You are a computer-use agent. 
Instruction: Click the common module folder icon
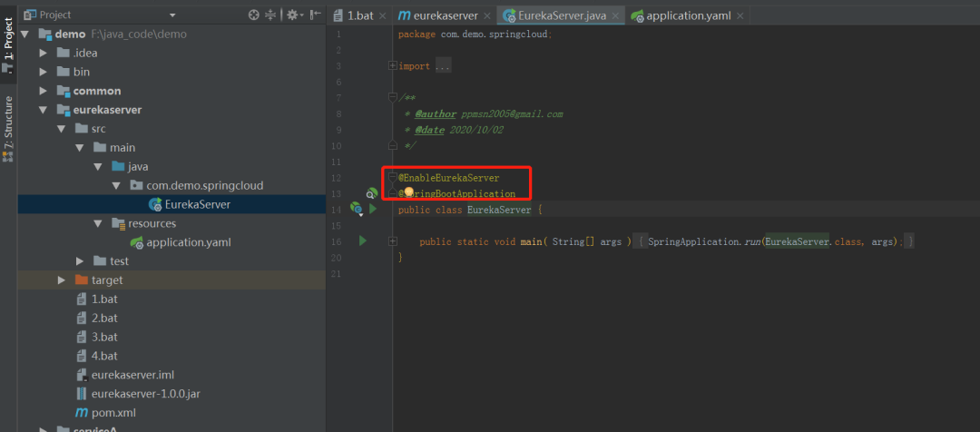click(63, 91)
